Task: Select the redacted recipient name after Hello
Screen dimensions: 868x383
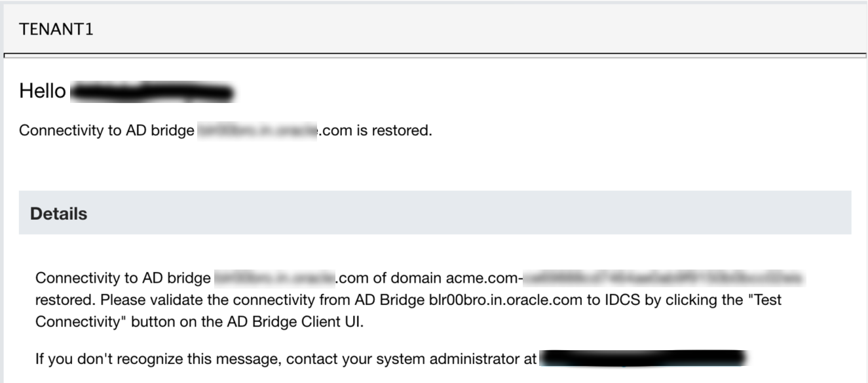Action: (x=152, y=92)
